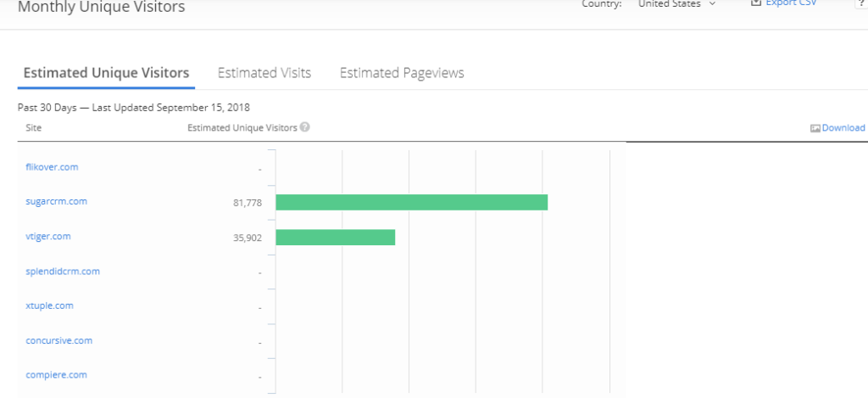Open the Country dropdown showing United States
This screenshot has height=398, width=868.
(x=676, y=4)
